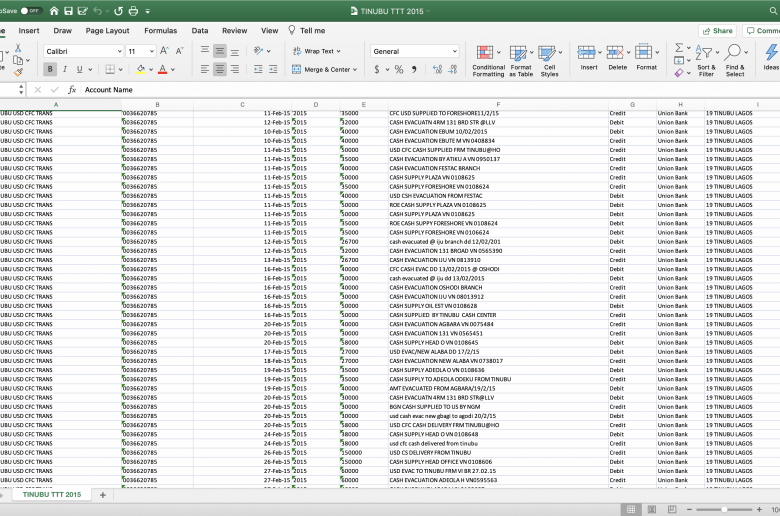780x516 pixels.
Task: Switch to the Formulas tab
Action: click(161, 30)
